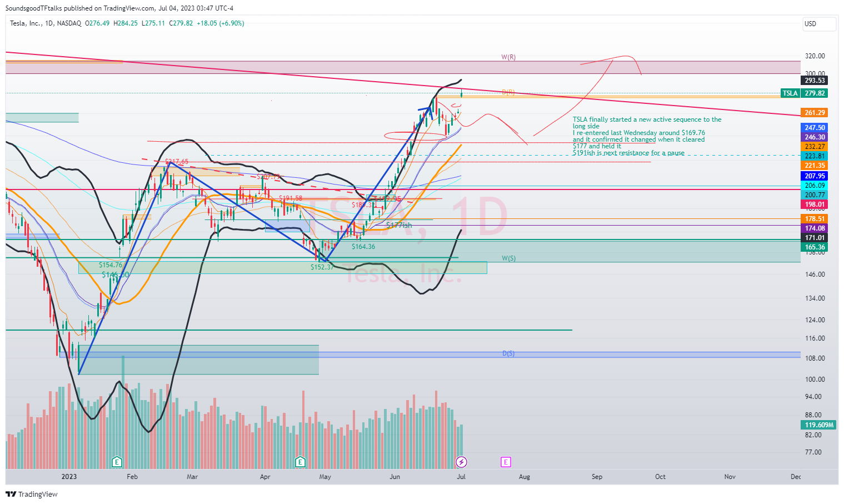
Task: Click the L275.11 low value in header
Action: tap(153, 23)
